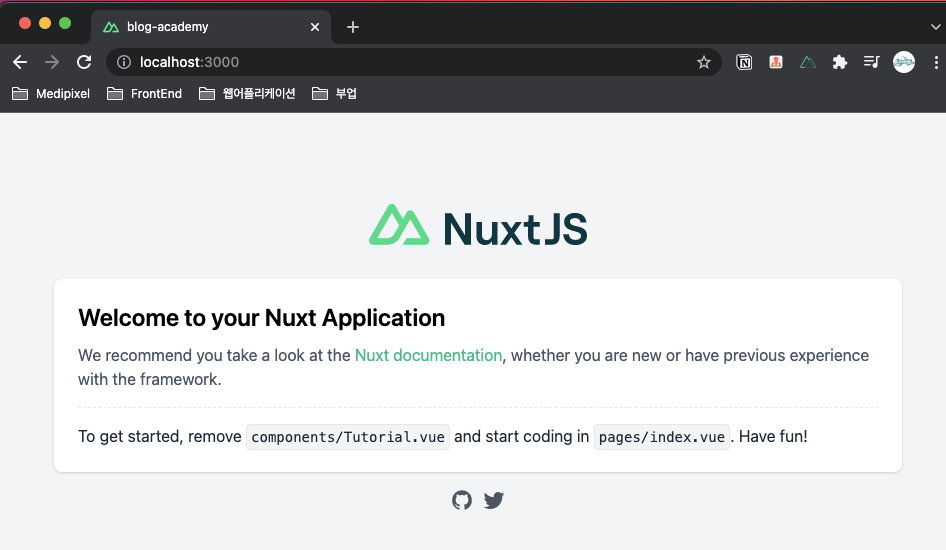The height and width of the screenshot is (550, 946).
Task: Select the blog-academy tab
Action: (211, 27)
